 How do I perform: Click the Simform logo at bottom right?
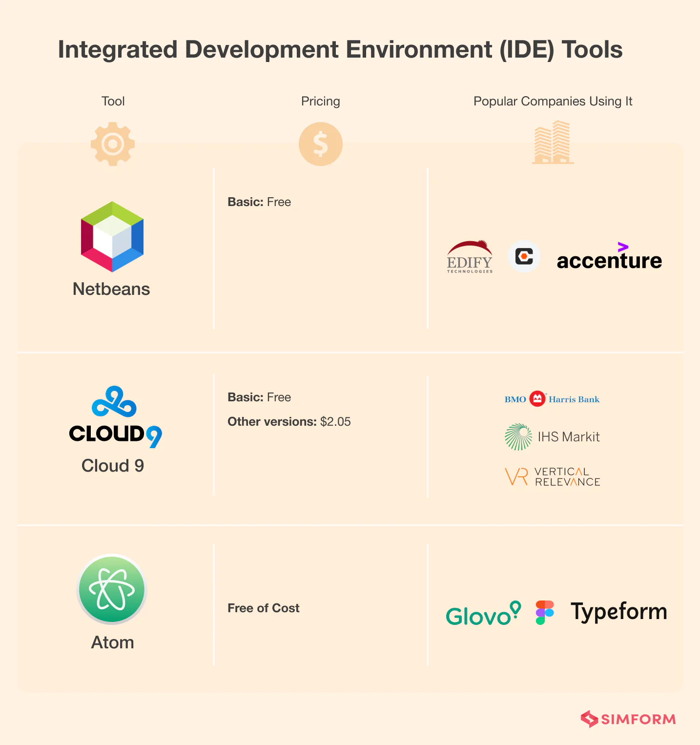(x=628, y=719)
